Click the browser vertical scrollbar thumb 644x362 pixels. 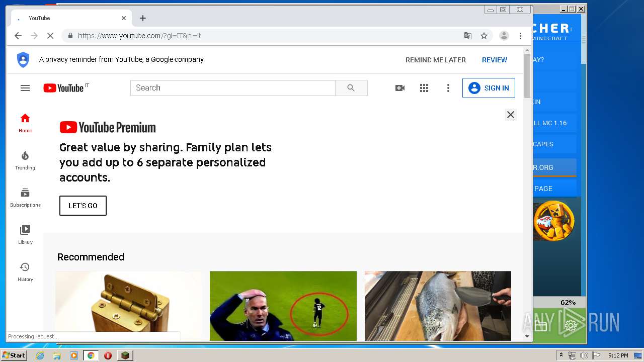(x=527, y=76)
